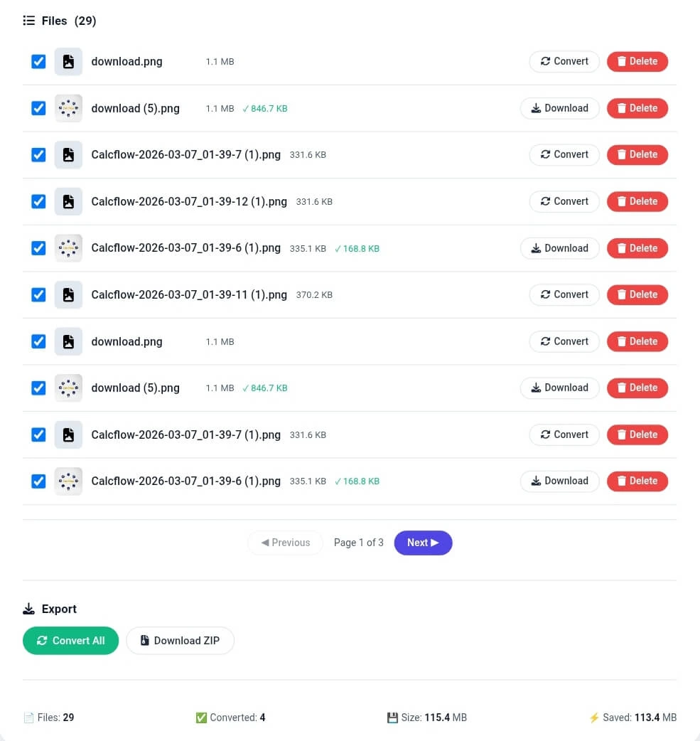Click the file icon beside download.png

pyautogui.click(x=68, y=61)
